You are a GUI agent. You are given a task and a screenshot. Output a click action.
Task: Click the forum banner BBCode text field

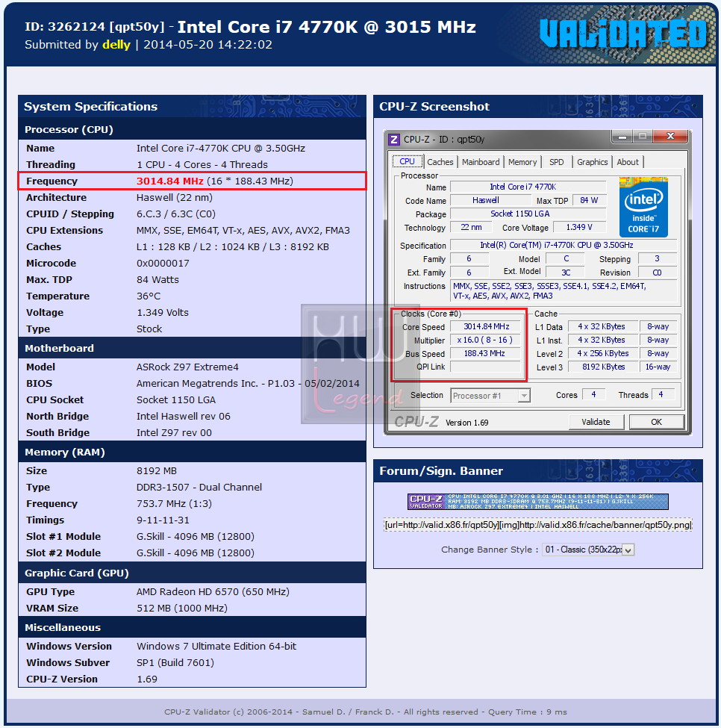[x=537, y=525]
